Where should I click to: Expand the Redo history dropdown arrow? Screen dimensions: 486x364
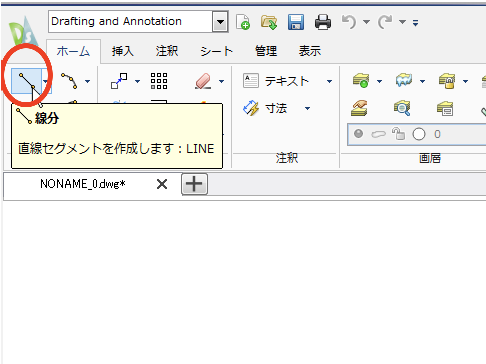(x=402, y=22)
